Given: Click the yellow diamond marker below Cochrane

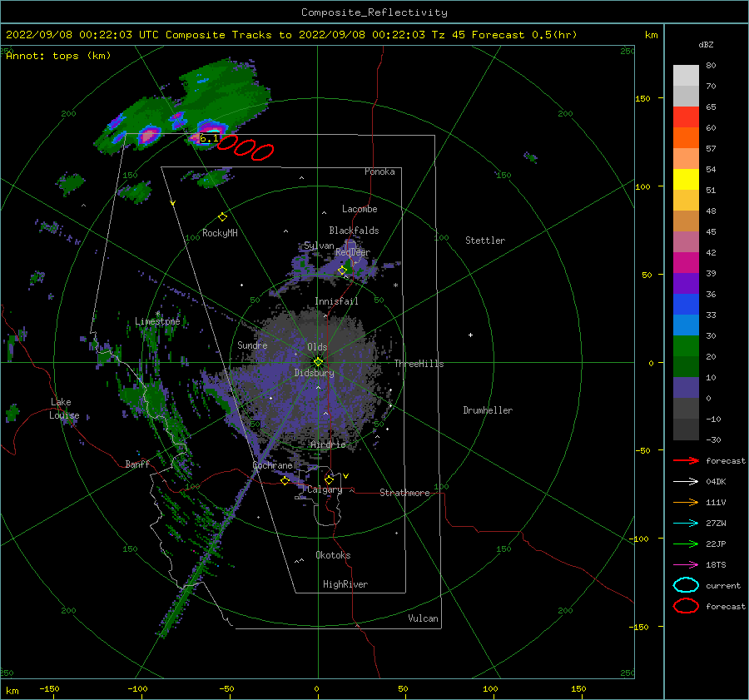Looking at the screenshot, I should pos(285,481).
